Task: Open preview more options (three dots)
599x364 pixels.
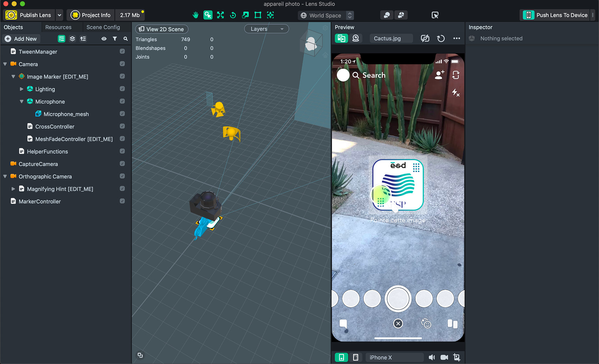Action: (x=456, y=38)
